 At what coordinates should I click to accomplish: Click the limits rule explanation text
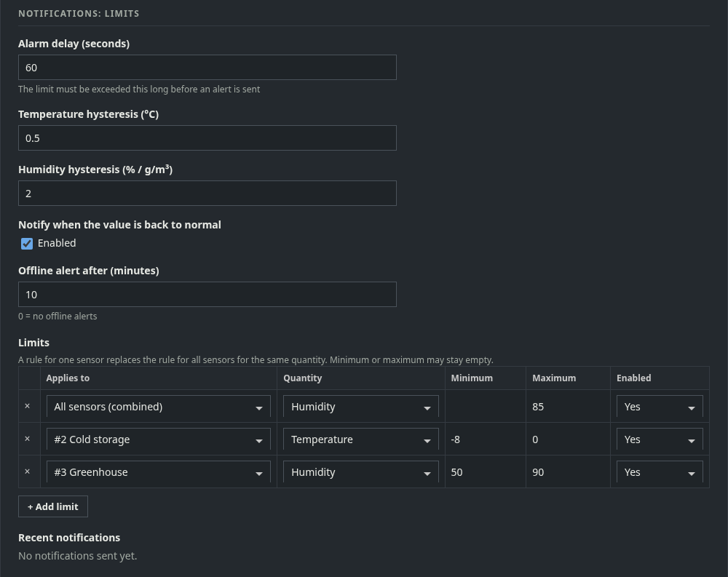coord(256,359)
